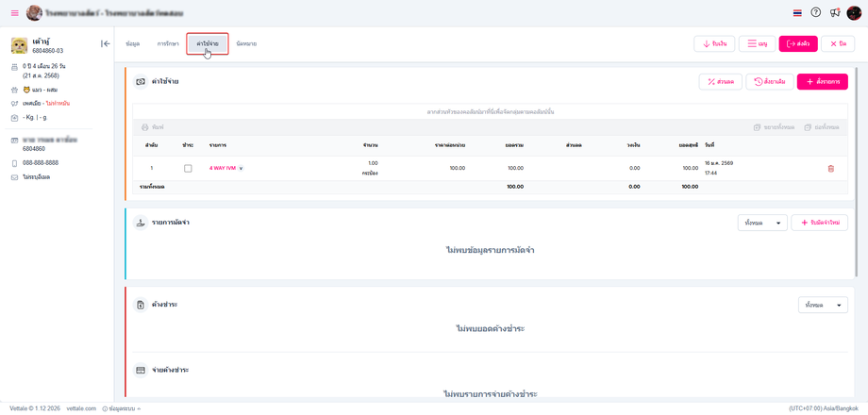Click the ราคาต่อหน่วย column header
Viewport: 868px width, 415px height.
(x=449, y=145)
